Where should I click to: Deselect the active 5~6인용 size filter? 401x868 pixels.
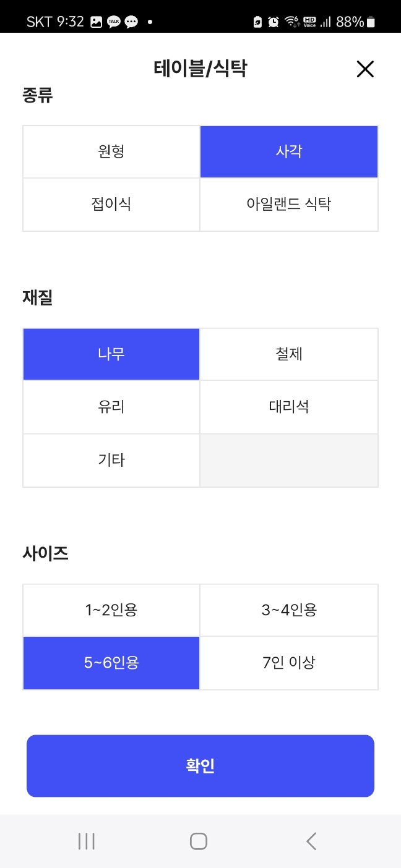coord(111,663)
